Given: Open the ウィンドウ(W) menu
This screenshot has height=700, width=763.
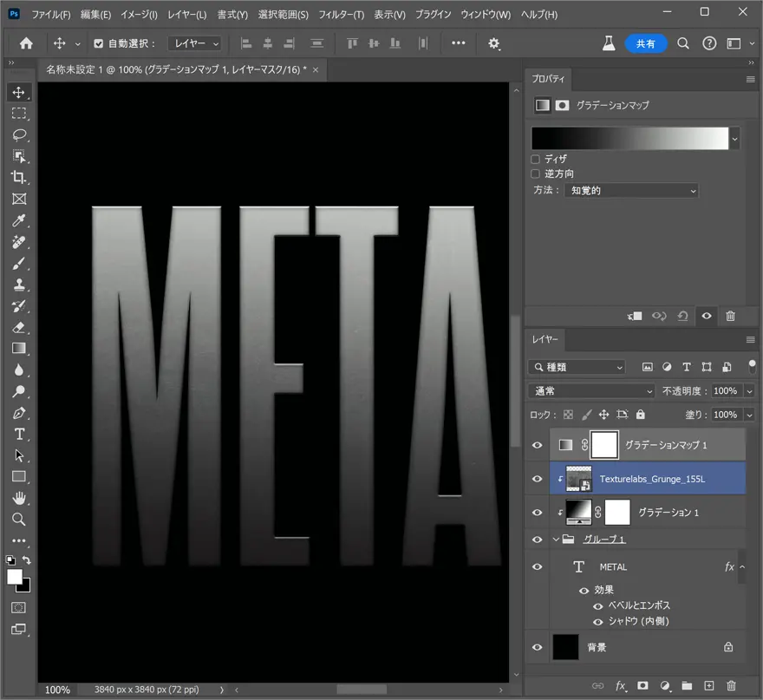Looking at the screenshot, I should coord(486,15).
